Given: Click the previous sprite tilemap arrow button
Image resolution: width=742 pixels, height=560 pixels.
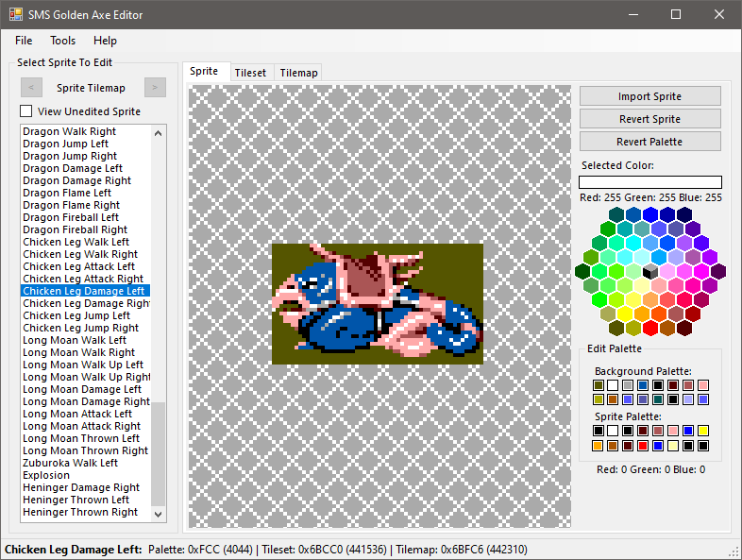Looking at the screenshot, I should (31, 88).
